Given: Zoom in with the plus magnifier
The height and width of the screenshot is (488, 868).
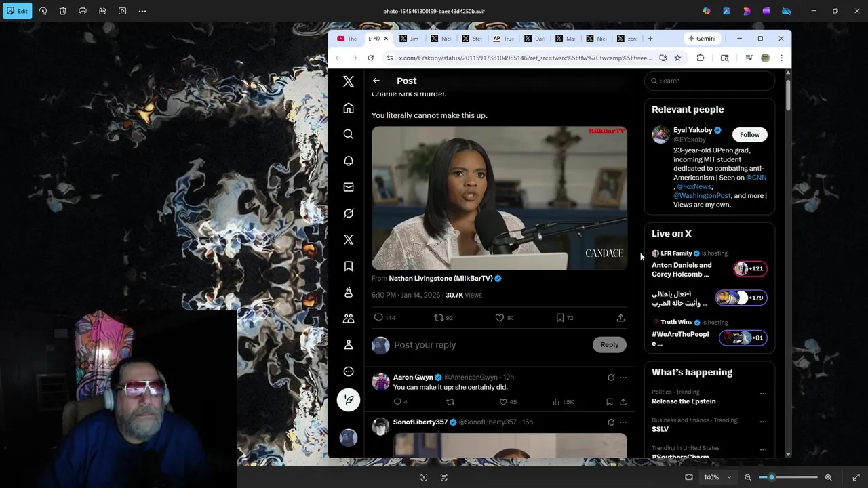Looking at the screenshot, I should pyautogui.click(x=828, y=477).
